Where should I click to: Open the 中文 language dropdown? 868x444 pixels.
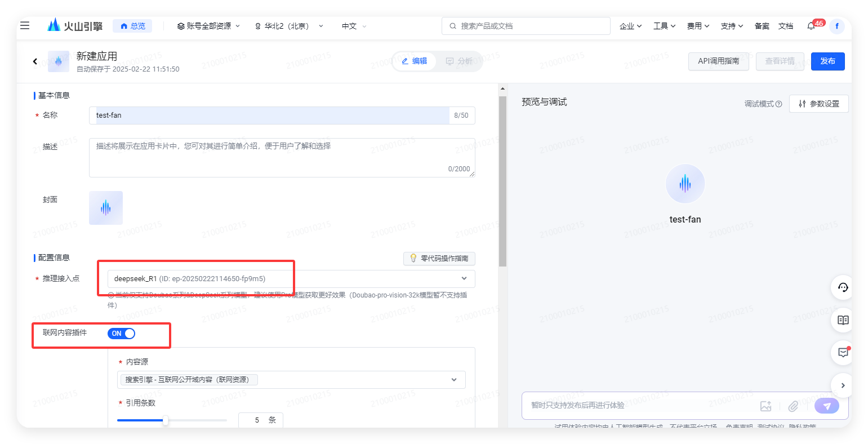(x=354, y=26)
